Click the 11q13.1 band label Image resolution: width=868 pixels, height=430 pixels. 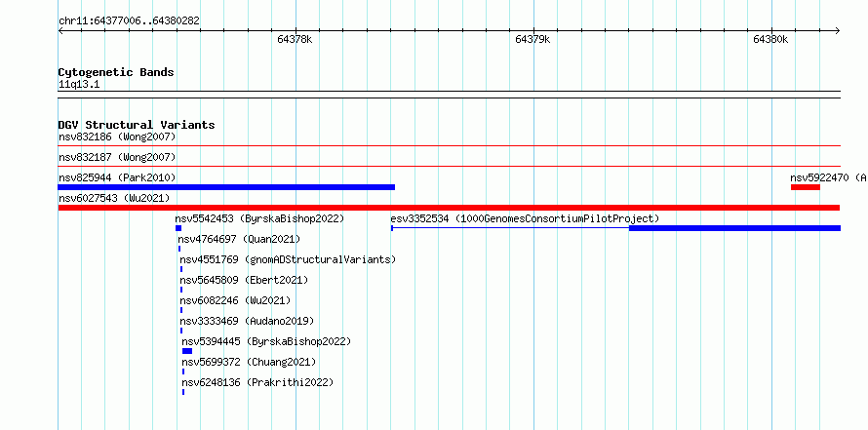79,85
